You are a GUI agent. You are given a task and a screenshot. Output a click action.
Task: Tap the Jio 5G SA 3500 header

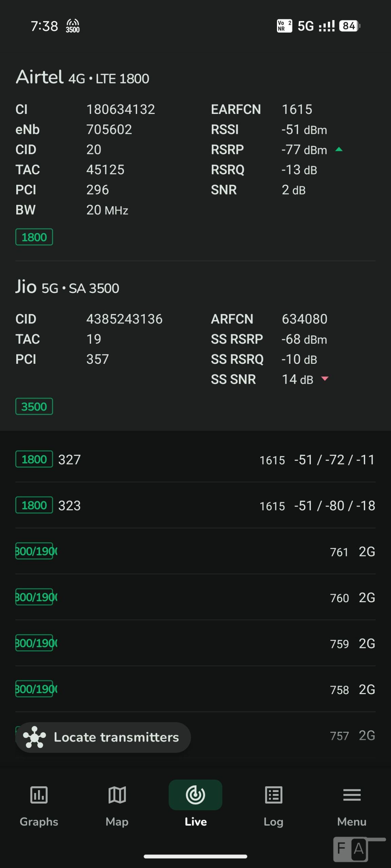pos(67,288)
